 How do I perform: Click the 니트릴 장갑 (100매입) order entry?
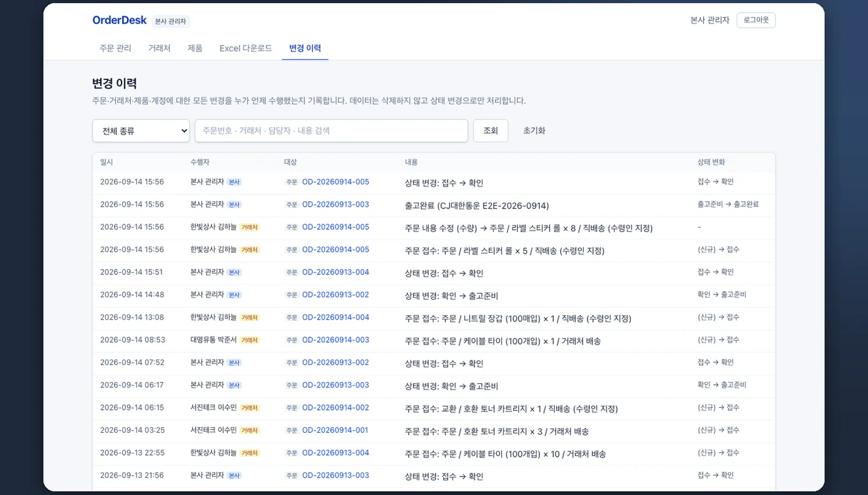coord(518,319)
